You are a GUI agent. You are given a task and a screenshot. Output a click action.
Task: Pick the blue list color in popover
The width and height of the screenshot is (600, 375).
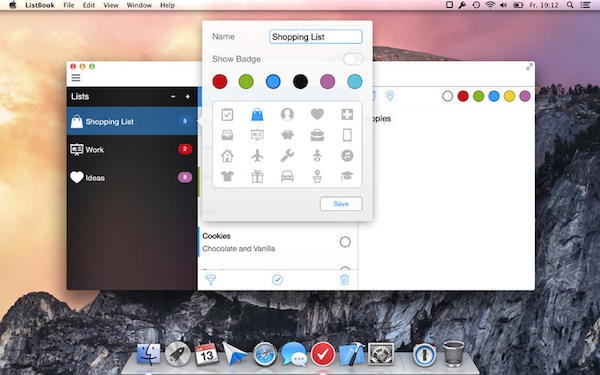click(x=273, y=82)
